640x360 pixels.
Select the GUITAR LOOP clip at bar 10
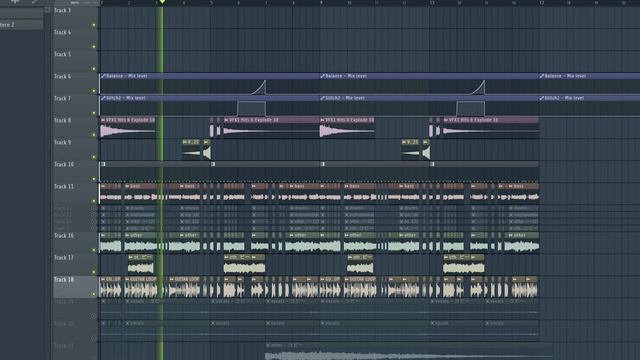(x=360, y=287)
